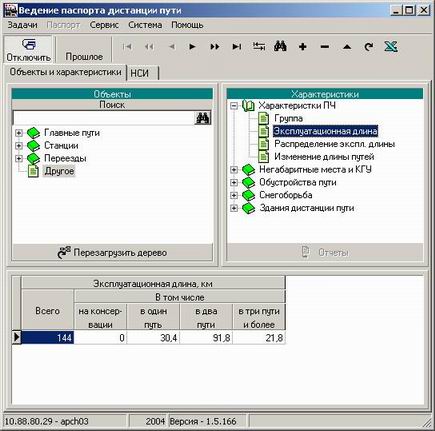This screenshot has height=431, width=435.
Task: Click the Поиск search input field
Action: tap(103, 118)
